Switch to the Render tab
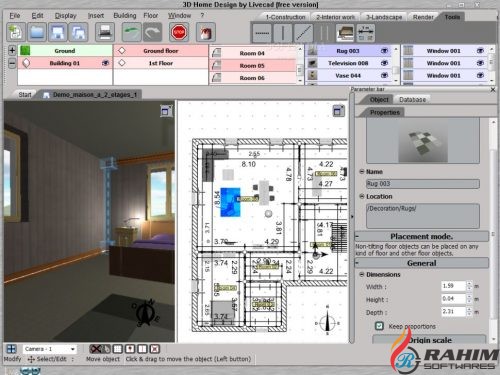Image resolution: width=500 pixels, height=375 pixels. pos(423,17)
